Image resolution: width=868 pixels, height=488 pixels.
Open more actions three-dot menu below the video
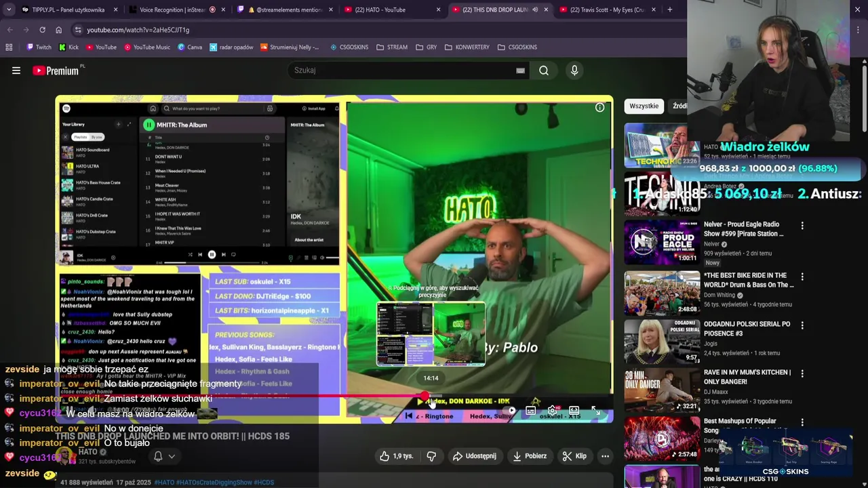(605, 456)
